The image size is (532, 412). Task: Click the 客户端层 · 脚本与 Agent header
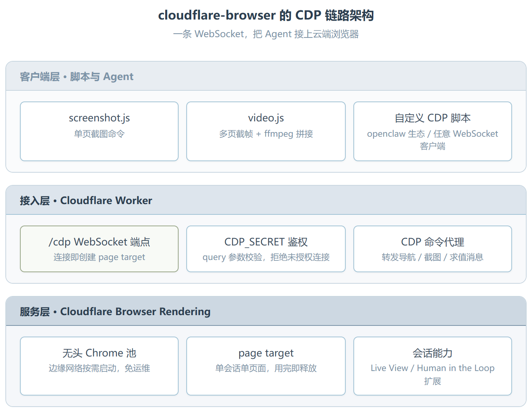pyautogui.click(x=266, y=76)
